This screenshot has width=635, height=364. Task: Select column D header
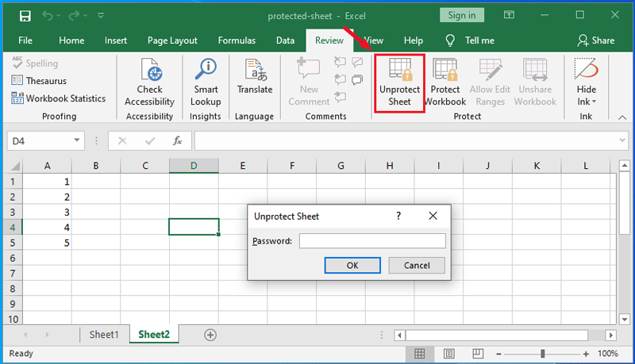pyautogui.click(x=194, y=166)
